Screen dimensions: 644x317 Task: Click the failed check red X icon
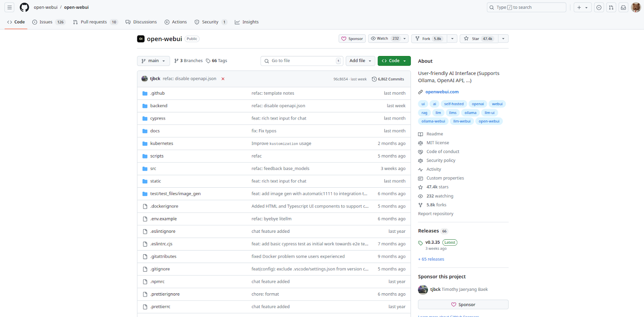(223, 79)
